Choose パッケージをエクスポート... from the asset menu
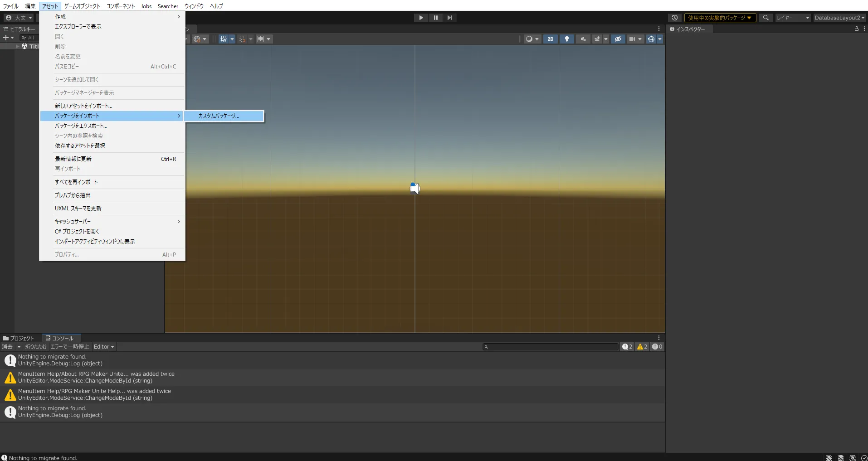This screenshot has height=461, width=868. (x=81, y=126)
